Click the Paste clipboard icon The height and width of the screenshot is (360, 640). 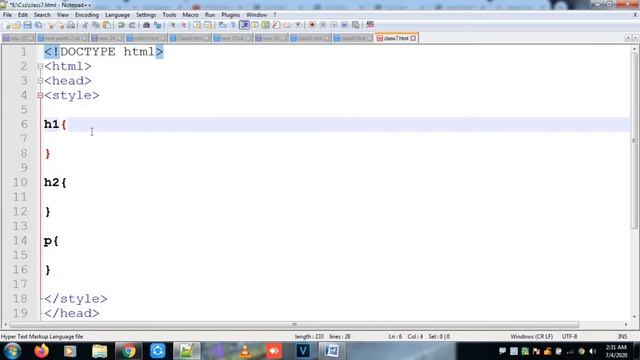pos(107,25)
